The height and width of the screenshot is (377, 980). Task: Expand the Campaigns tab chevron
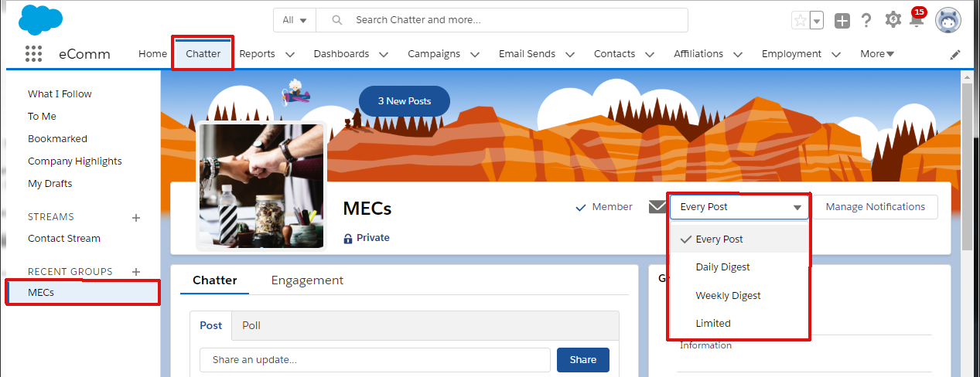pyautogui.click(x=475, y=55)
